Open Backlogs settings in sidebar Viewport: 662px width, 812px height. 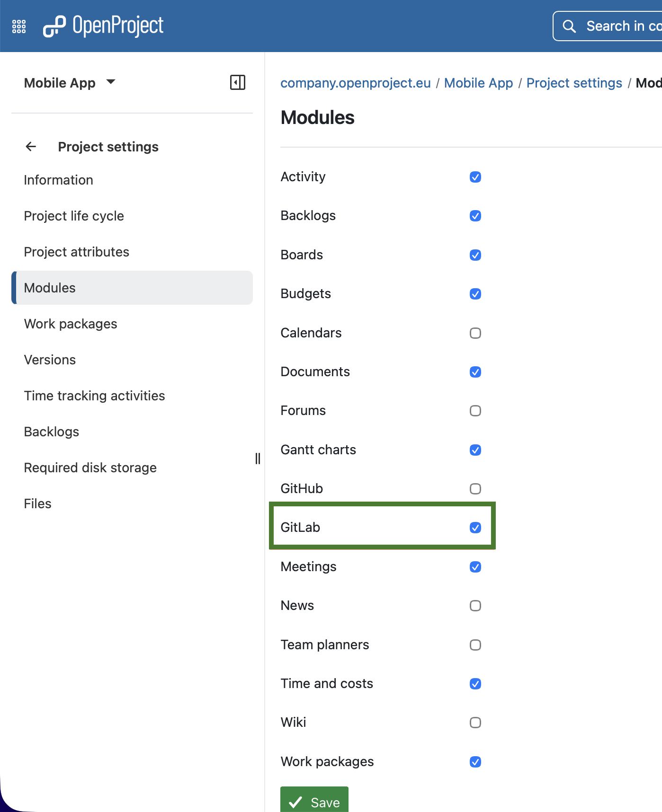point(132,432)
